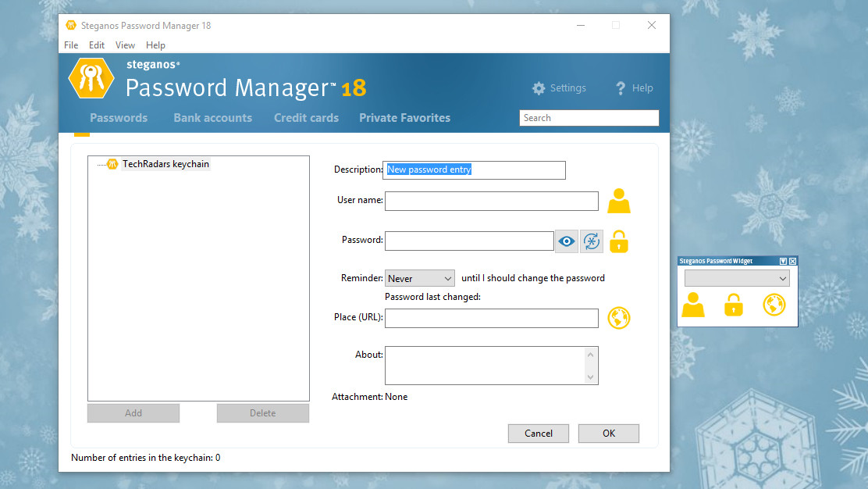Open the Settings link text in header
Screen dimensions: 868x489
(x=568, y=88)
